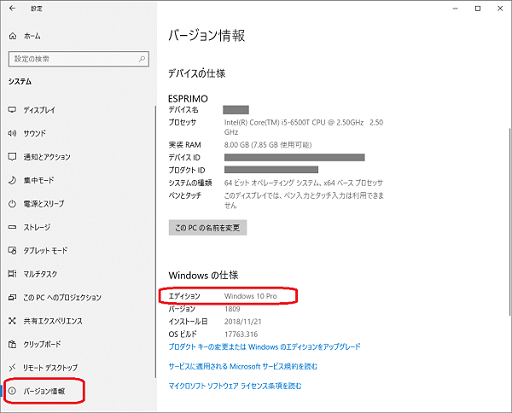This screenshot has width=512, height=413.
Task: Open ディスプレイ settings
Action: (39, 110)
